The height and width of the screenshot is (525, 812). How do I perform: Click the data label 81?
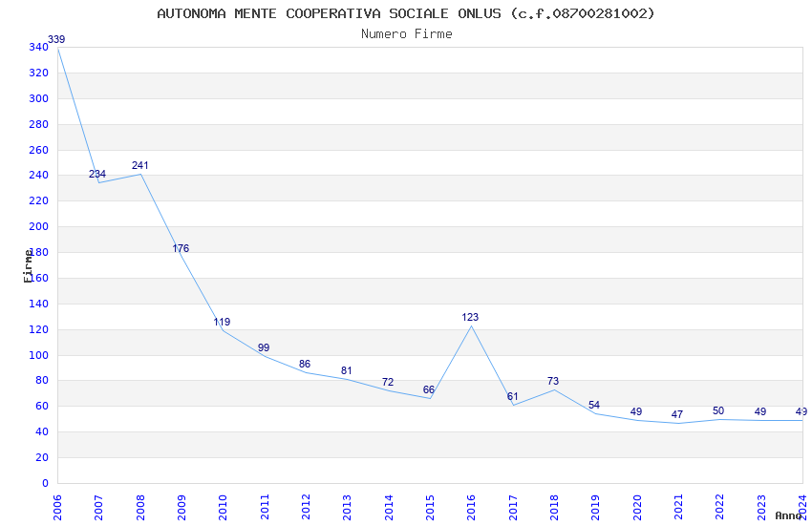click(x=347, y=371)
